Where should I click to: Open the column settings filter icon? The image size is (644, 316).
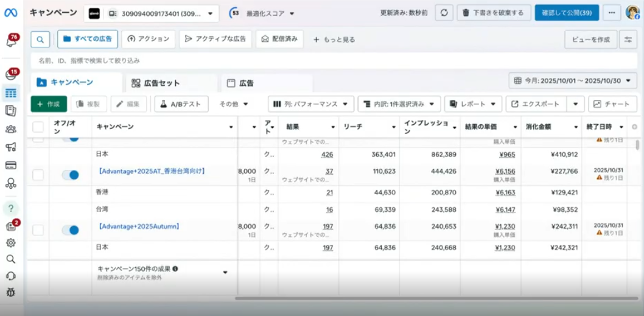click(628, 40)
